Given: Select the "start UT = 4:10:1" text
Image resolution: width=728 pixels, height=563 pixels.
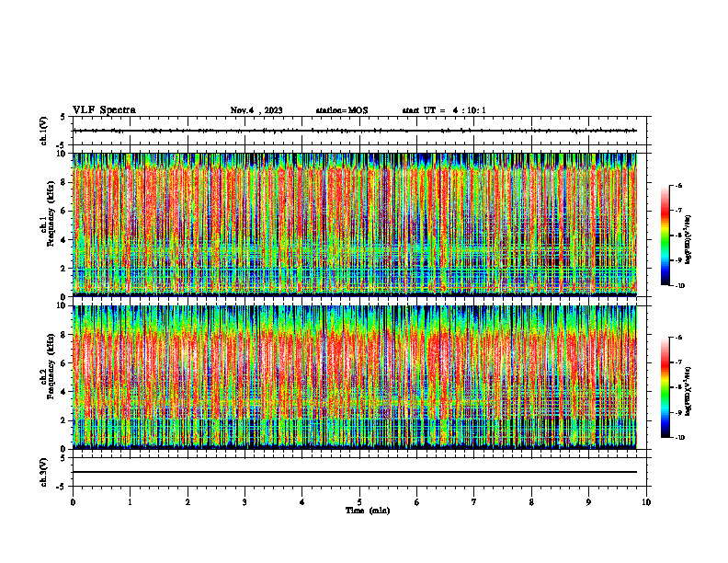Looking at the screenshot, I should click(x=444, y=110).
